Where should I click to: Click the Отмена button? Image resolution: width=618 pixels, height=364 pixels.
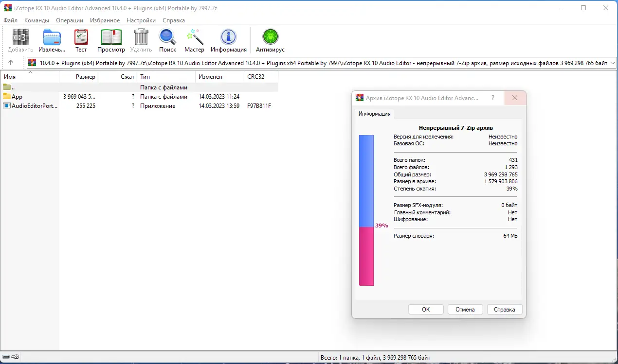tap(465, 310)
